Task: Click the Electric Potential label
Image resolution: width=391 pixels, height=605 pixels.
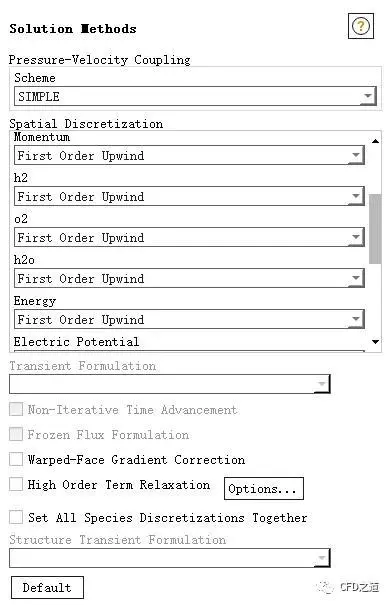Action: tap(76, 341)
